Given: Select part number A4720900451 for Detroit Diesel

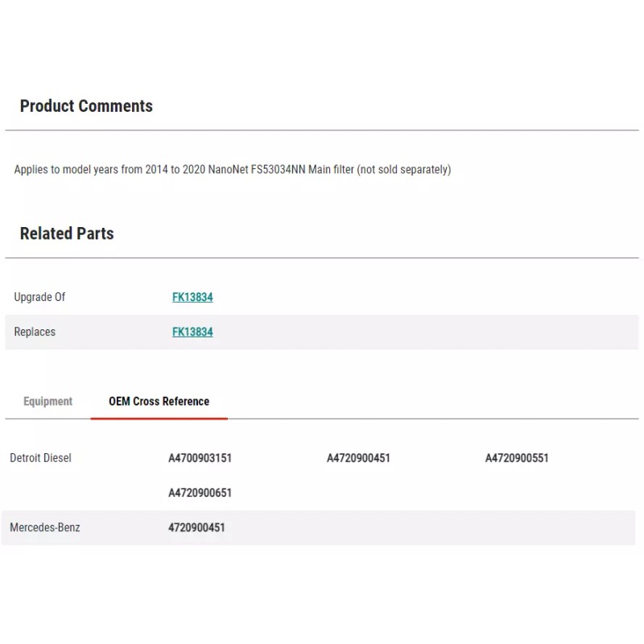Looking at the screenshot, I should tap(358, 458).
